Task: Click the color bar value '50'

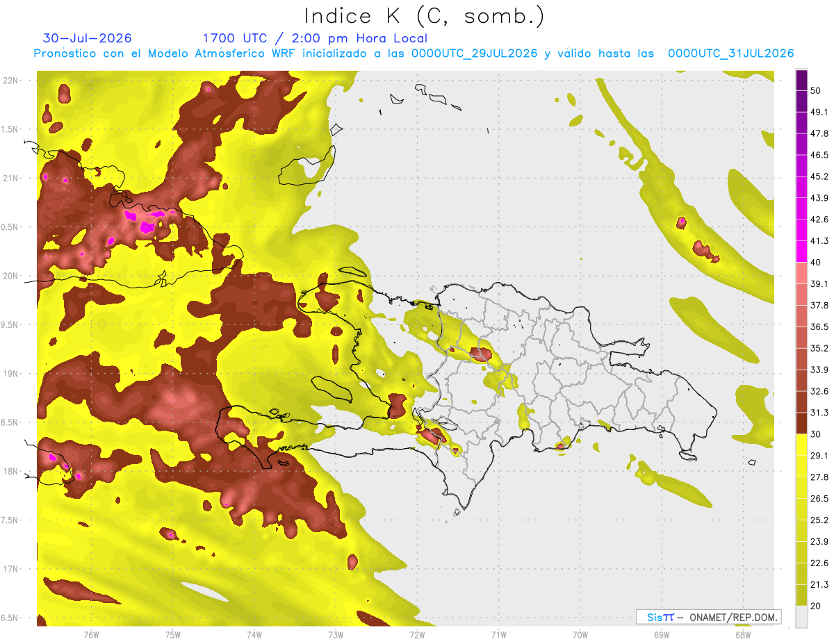Action: tap(817, 91)
